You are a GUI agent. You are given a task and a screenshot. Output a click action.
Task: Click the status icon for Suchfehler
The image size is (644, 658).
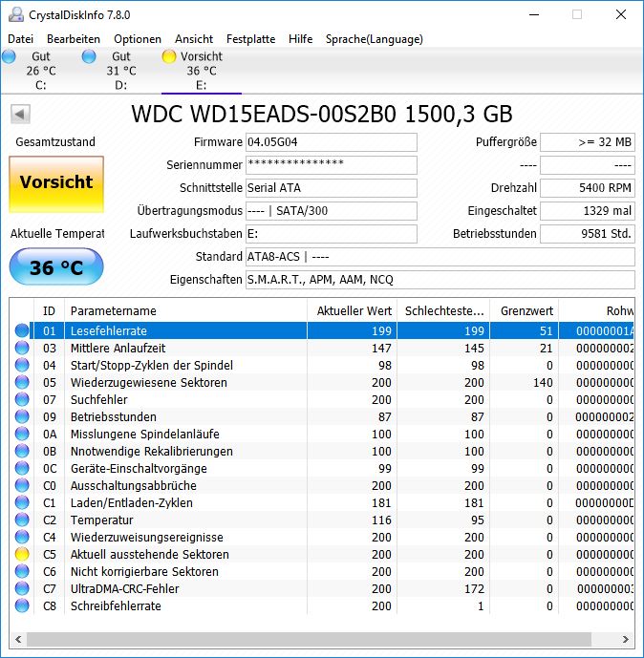(22, 399)
